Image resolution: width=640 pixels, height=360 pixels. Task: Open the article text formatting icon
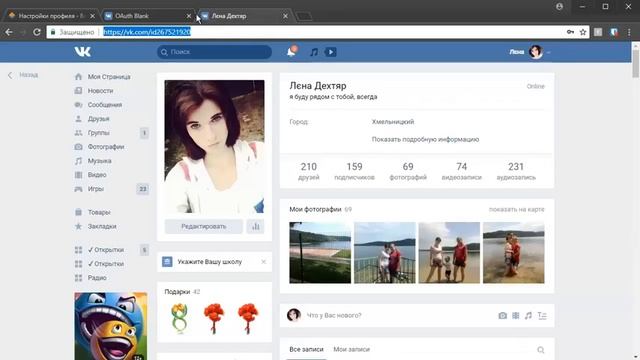542,316
